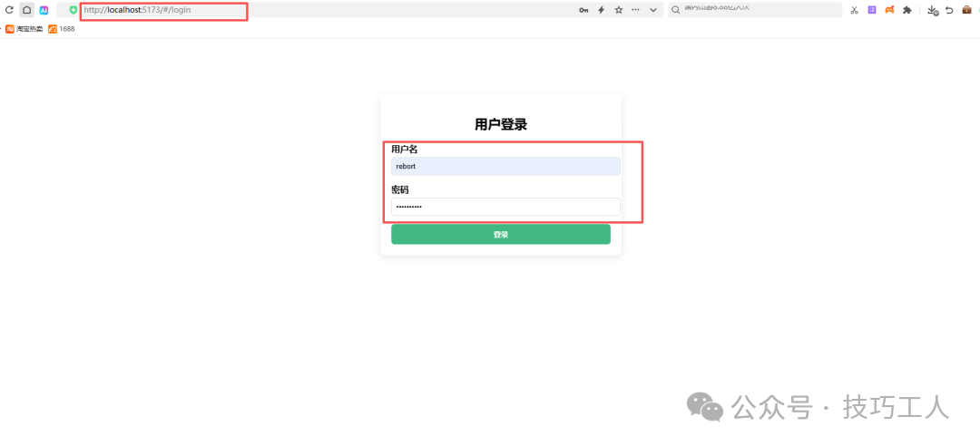Open the extensions puzzle piece icon
980x446 pixels.
pos(906,10)
